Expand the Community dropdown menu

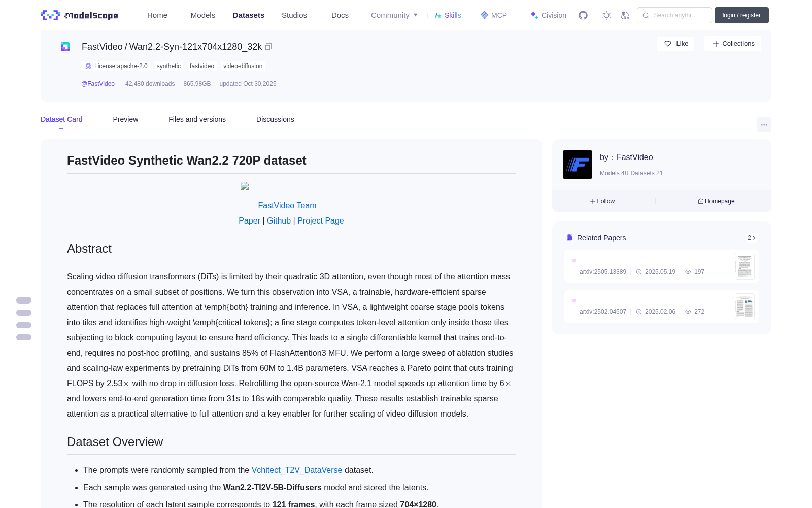point(394,15)
